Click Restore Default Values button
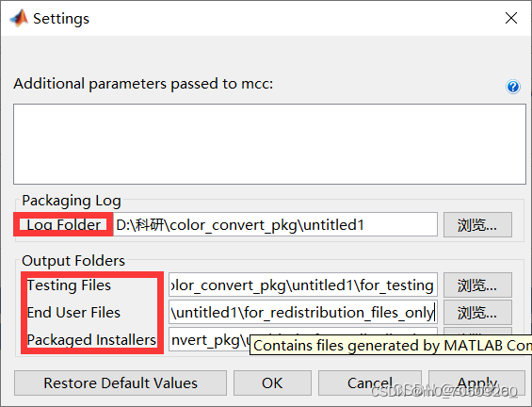The image size is (532, 407). pos(121,383)
